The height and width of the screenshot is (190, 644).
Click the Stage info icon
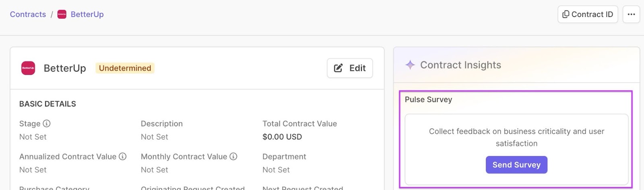47,123
